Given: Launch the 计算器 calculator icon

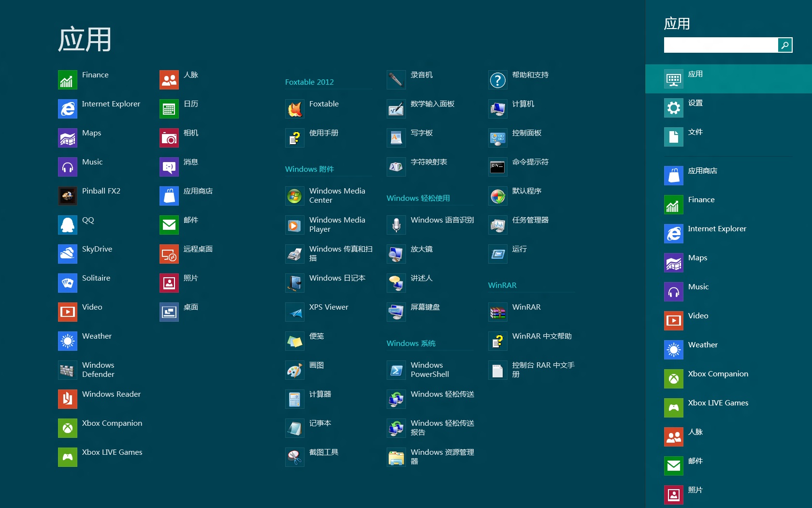Looking at the screenshot, I should [x=295, y=399].
